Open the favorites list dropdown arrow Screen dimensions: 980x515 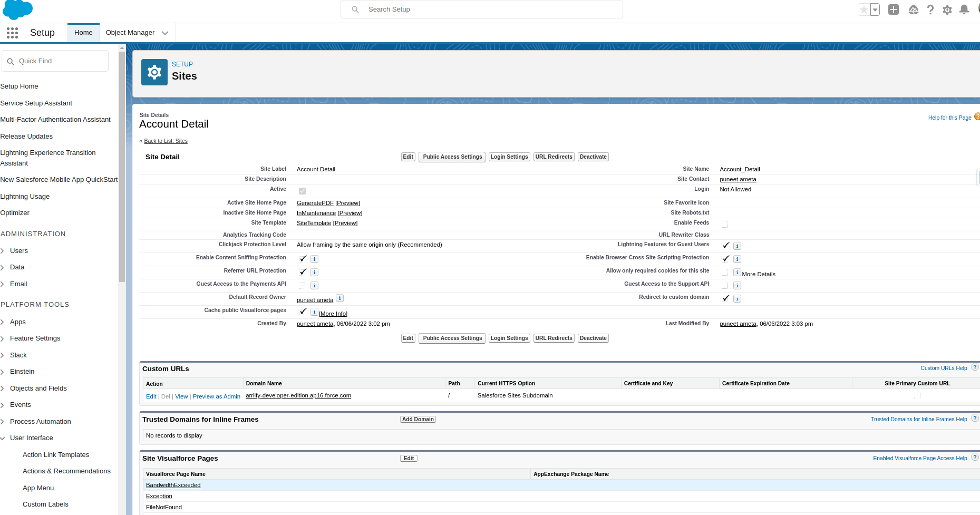875,9
